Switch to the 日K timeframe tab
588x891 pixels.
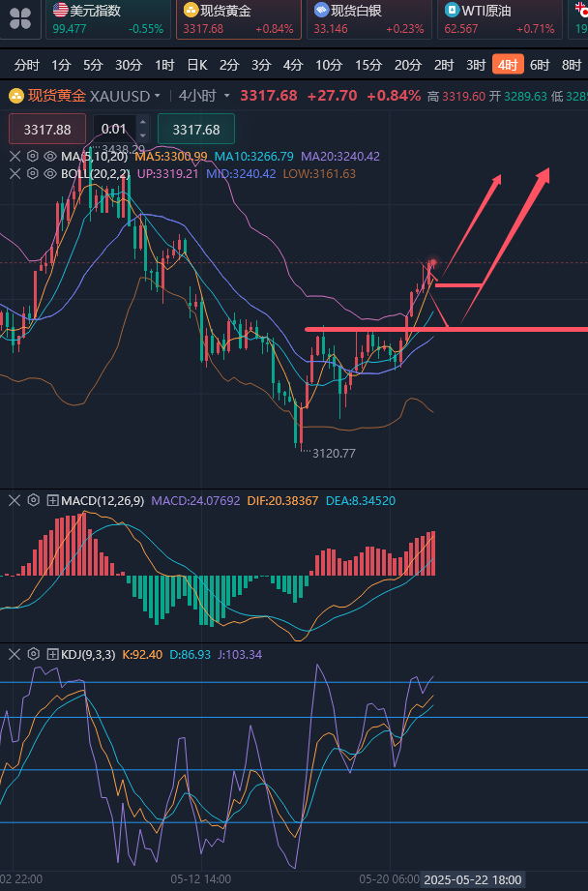coord(197,66)
